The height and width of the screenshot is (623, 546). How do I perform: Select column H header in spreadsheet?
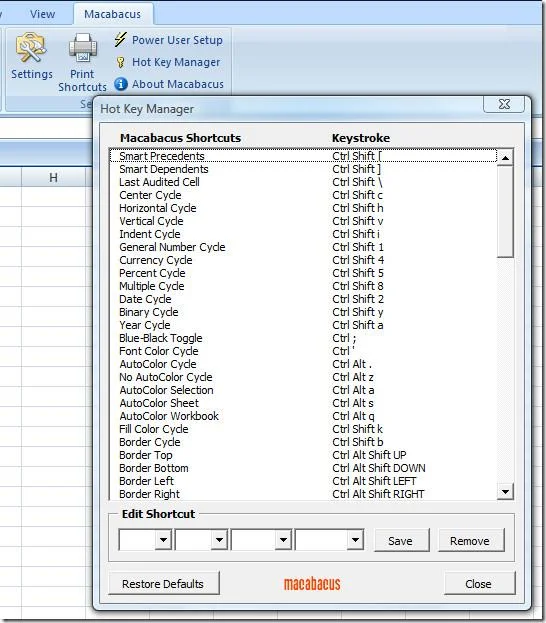53,177
